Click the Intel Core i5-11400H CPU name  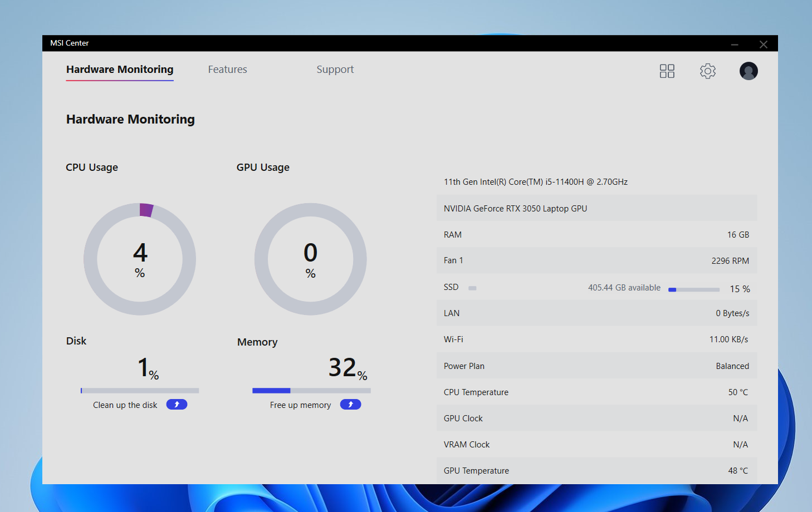point(536,182)
